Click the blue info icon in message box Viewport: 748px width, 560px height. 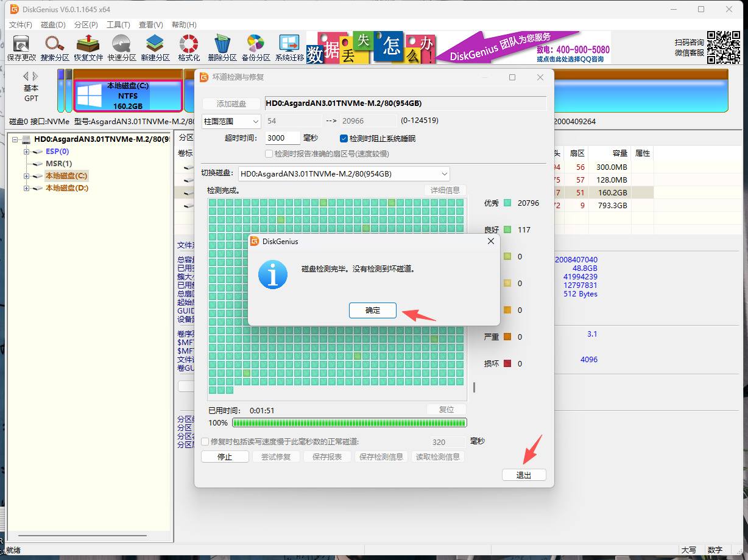point(273,274)
